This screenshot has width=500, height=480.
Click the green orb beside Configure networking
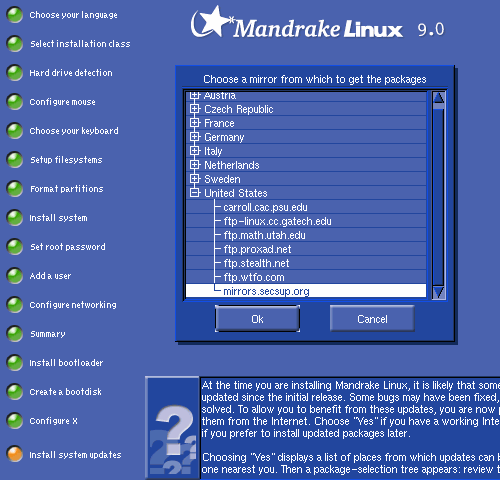click(x=15, y=305)
